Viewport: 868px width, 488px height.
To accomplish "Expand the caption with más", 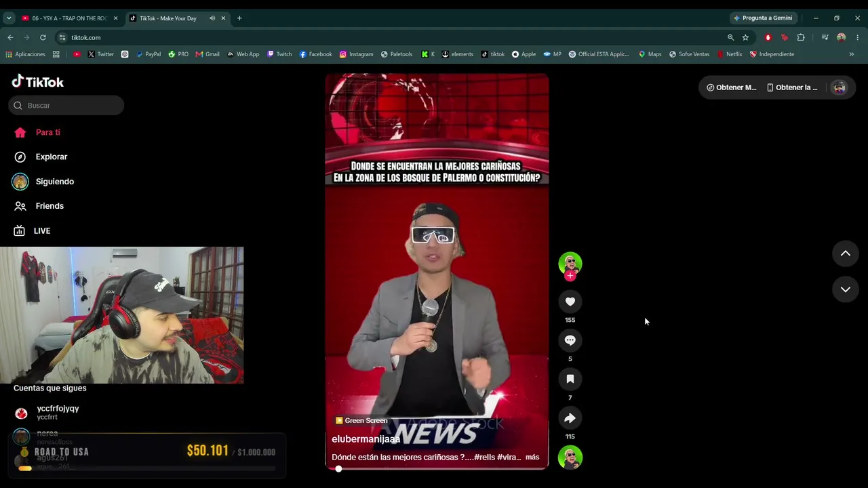I will [532, 457].
